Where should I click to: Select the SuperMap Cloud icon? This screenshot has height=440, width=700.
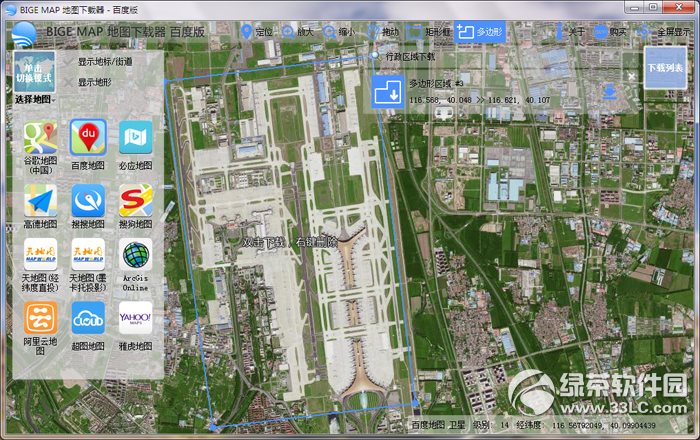(88, 318)
